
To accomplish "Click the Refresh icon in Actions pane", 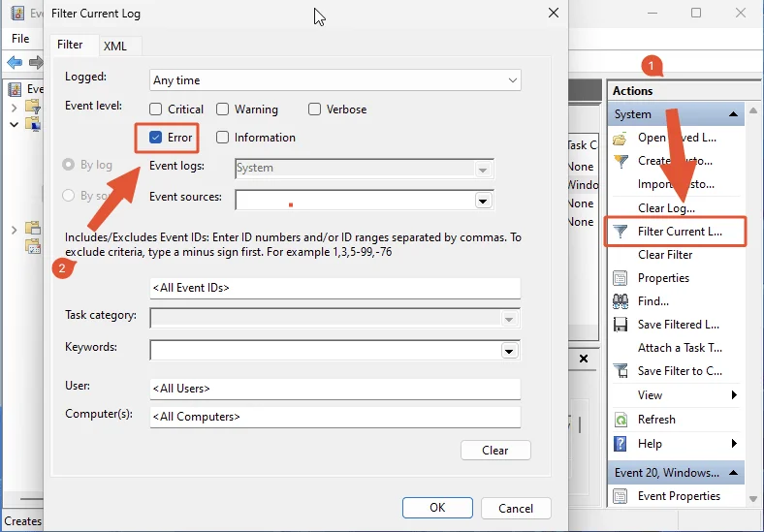I will [x=621, y=419].
